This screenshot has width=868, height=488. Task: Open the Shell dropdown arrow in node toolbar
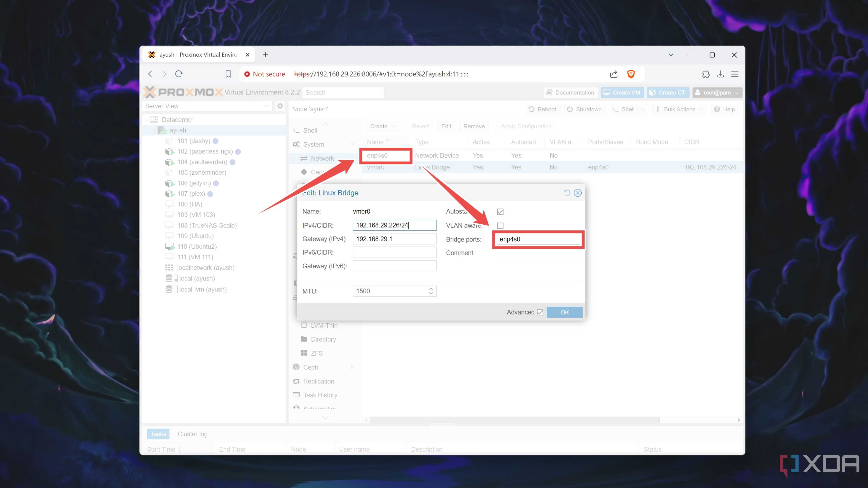[x=643, y=109]
